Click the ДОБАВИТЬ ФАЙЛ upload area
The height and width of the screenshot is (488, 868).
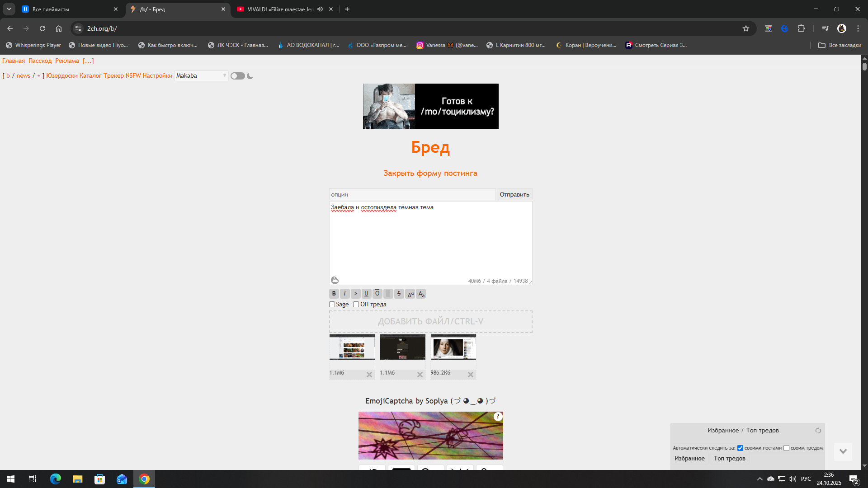pyautogui.click(x=430, y=322)
